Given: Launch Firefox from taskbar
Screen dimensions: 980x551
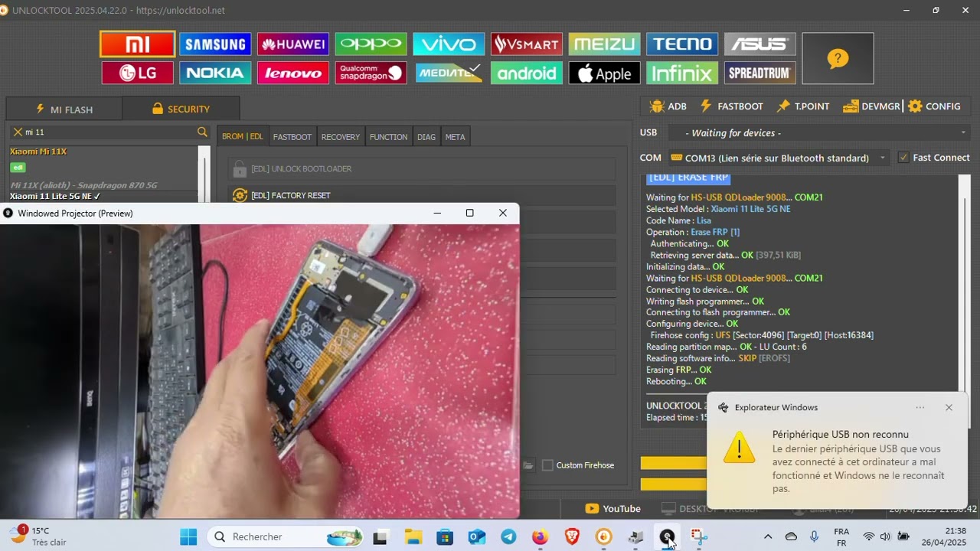Looking at the screenshot, I should [x=541, y=536].
